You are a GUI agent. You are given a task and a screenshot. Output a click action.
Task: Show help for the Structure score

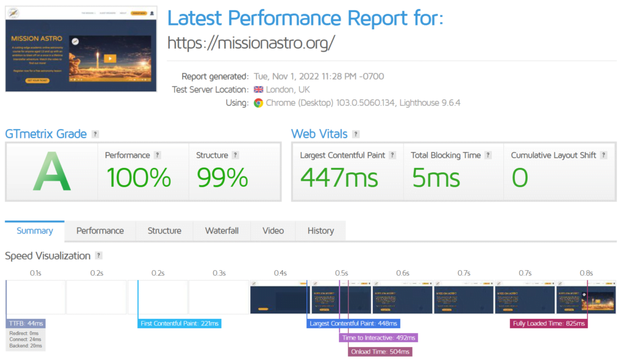click(x=236, y=155)
